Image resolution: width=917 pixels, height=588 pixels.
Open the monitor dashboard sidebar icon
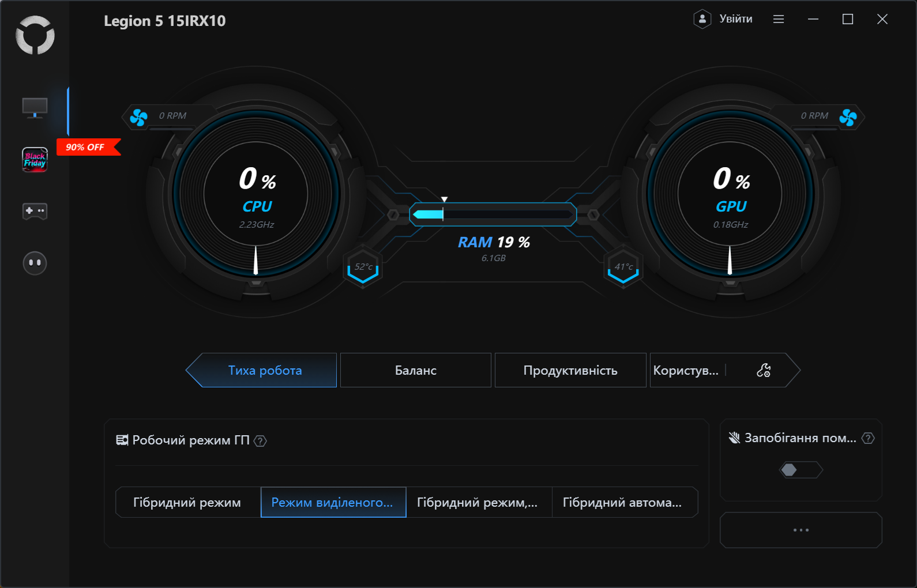pyautogui.click(x=35, y=107)
